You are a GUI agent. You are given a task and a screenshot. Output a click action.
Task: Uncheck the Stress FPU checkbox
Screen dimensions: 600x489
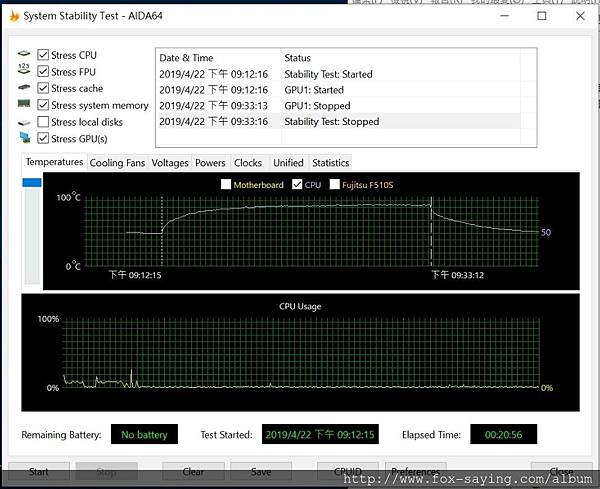coord(43,71)
